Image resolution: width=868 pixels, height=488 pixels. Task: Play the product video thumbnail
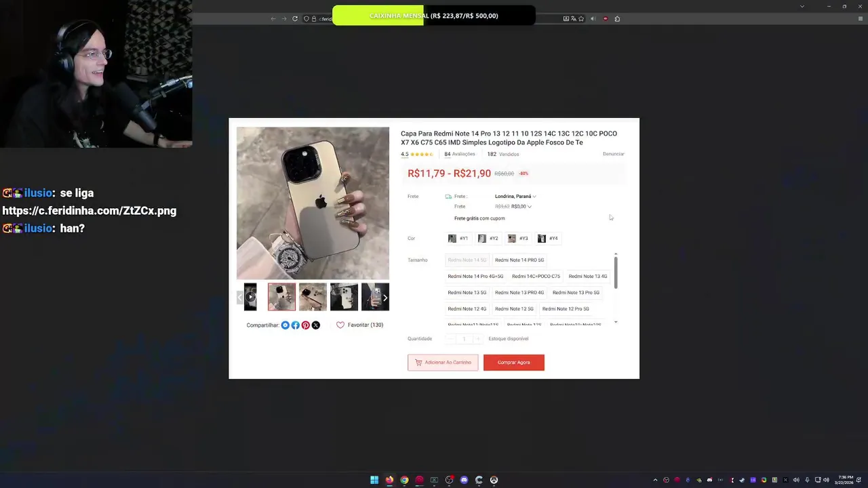(x=250, y=297)
